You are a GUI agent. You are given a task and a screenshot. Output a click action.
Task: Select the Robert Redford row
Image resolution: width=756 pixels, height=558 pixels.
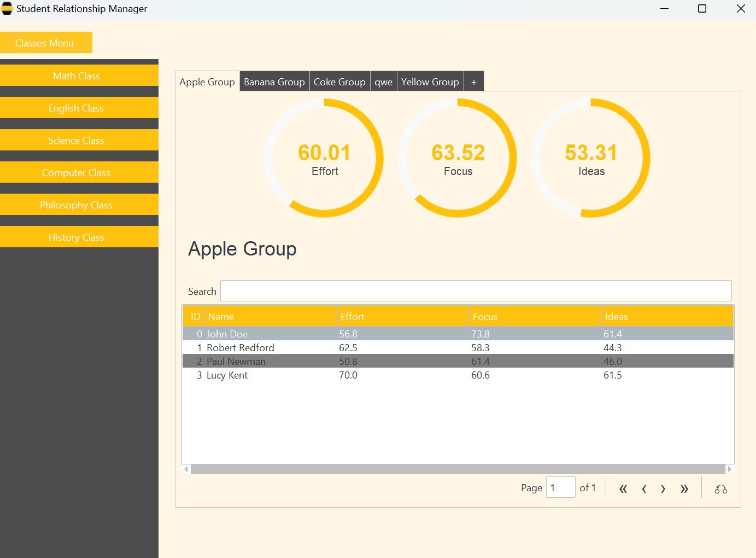pos(458,347)
